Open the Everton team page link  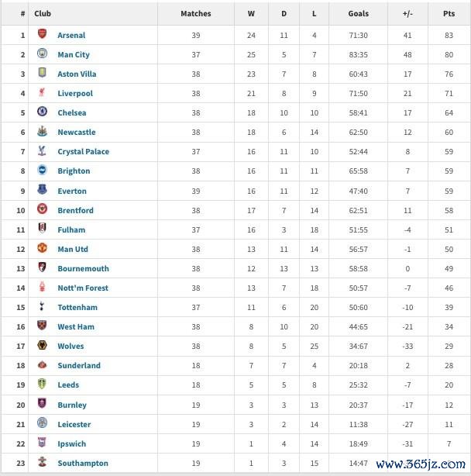coord(72,191)
